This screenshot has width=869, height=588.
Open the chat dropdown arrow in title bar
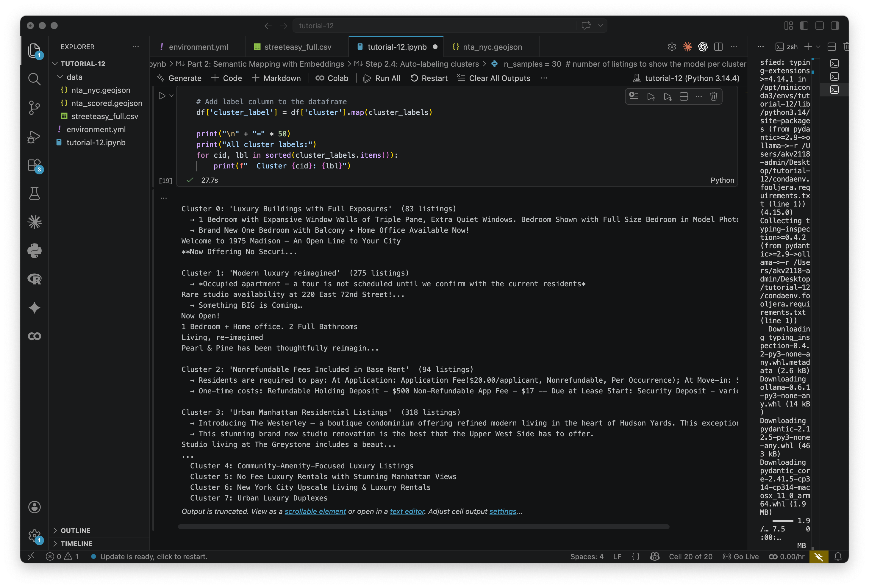point(600,25)
